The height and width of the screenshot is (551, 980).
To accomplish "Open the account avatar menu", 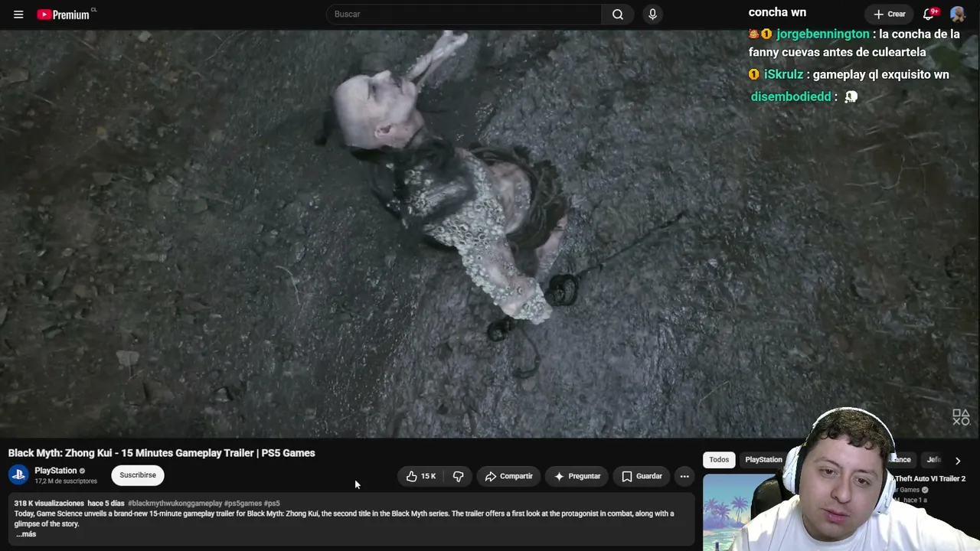I will (x=957, y=14).
